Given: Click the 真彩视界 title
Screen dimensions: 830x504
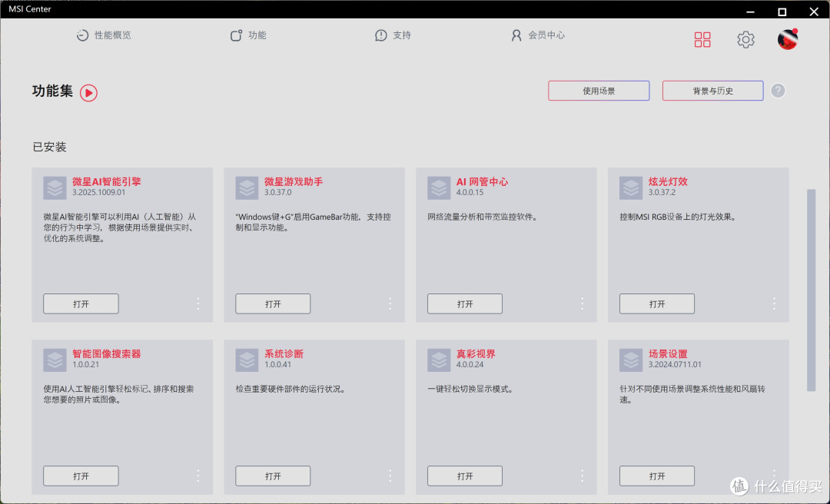Looking at the screenshot, I should tap(476, 353).
